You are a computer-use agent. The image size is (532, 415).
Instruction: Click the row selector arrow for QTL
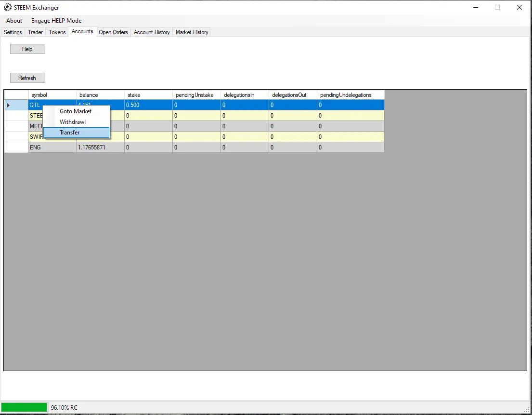coord(16,105)
